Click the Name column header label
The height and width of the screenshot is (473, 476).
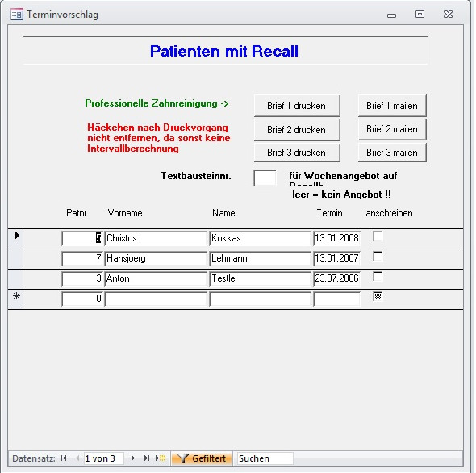pos(223,213)
